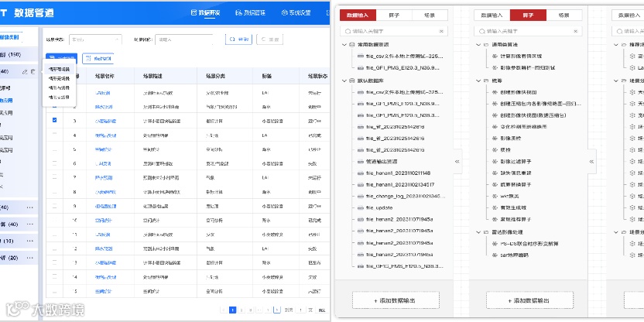Switch to the 数据管理 top navigation tab
Image resolution: width=644 pixels, height=322 pixels.
coord(251,13)
